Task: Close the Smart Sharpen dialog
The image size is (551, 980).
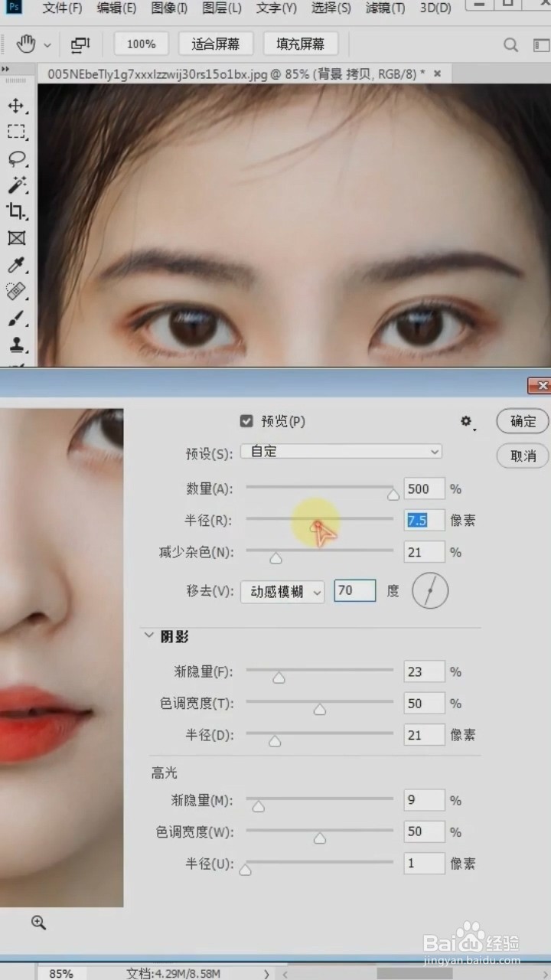Action: point(540,385)
